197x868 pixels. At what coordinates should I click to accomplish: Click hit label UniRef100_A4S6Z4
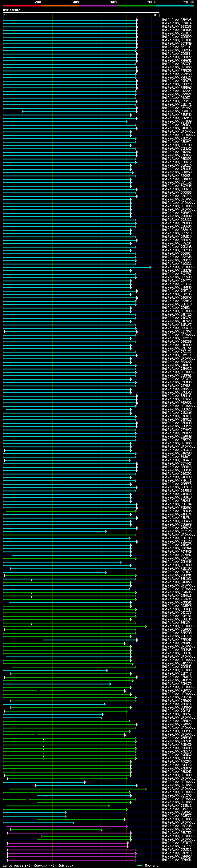pyautogui.click(x=177, y=98)
